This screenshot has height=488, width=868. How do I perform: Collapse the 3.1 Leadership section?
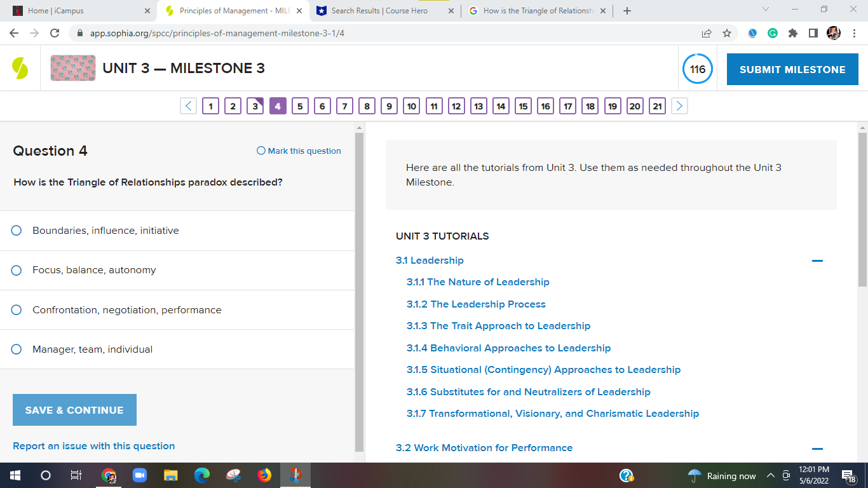[817, 261]
